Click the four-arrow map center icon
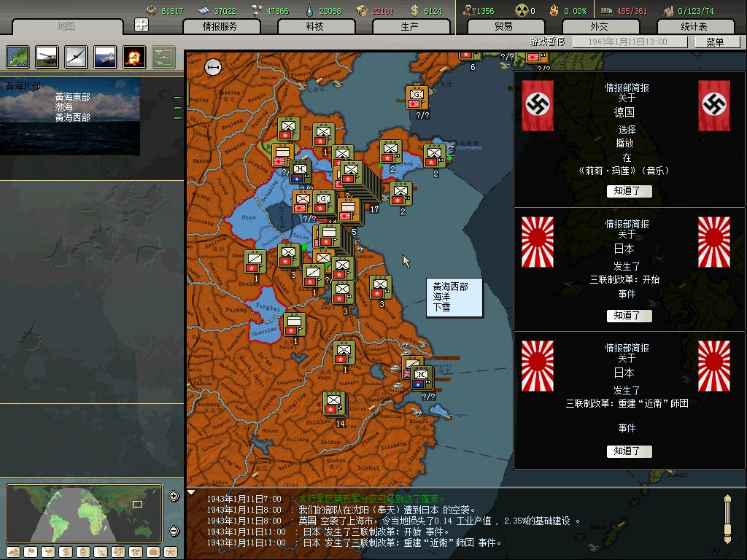The width and height of the screenshot is (747, 560). click(x=142, y=25)
